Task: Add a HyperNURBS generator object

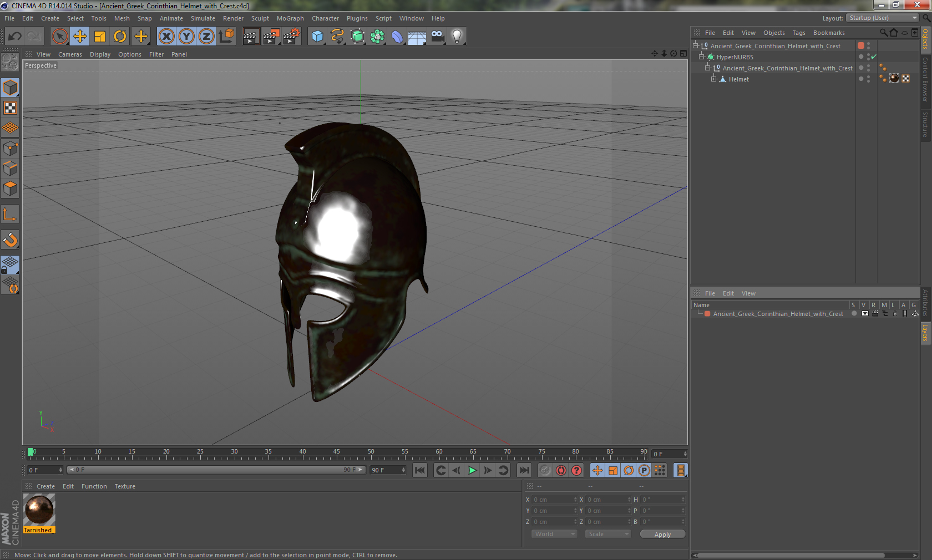Action: coord(357,37)
